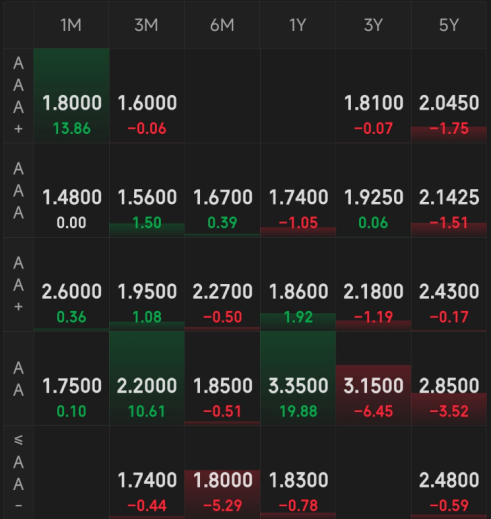491x519 pixels.
Task: Click the ≤AA- rating row label
Action: 18,473
